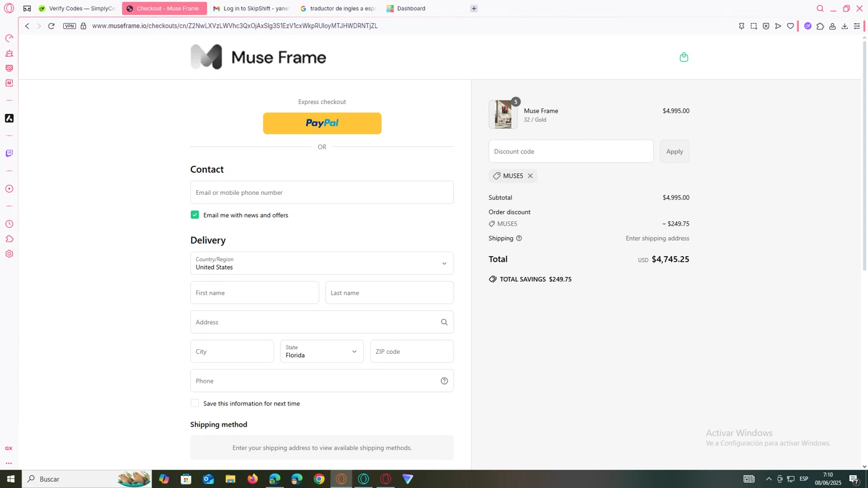Open Settings gear in the sidebar
The width and height of the screenshot is (868, 488).
pyautogui.click(x=9, y=254)
